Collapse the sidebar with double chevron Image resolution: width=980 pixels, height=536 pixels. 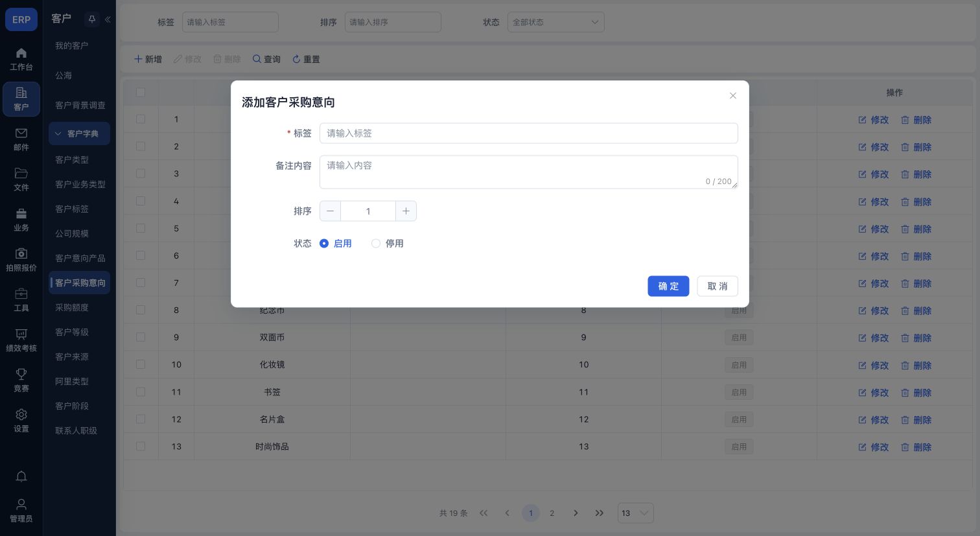[108, 19]
